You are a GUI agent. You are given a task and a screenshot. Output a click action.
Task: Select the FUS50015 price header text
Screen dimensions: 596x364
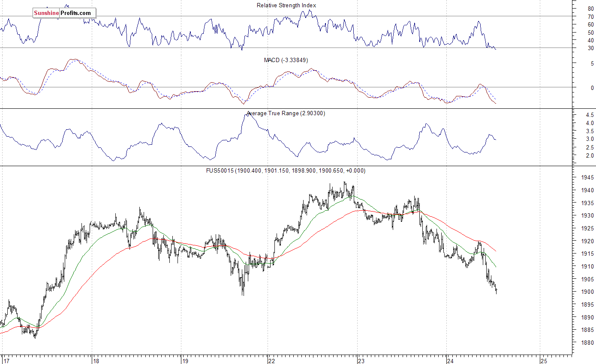(x=286, y=170)
